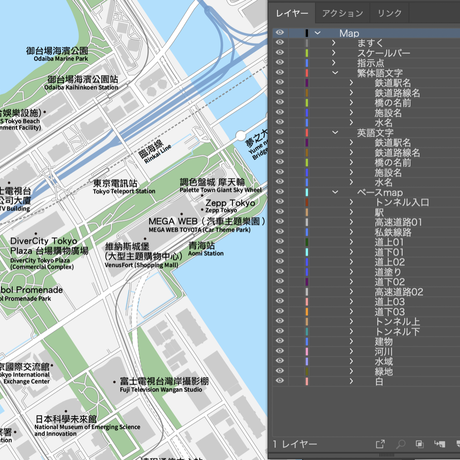Click the 'Rinkai Line' map label
This screenshot has height=460, width=460.
158,153
